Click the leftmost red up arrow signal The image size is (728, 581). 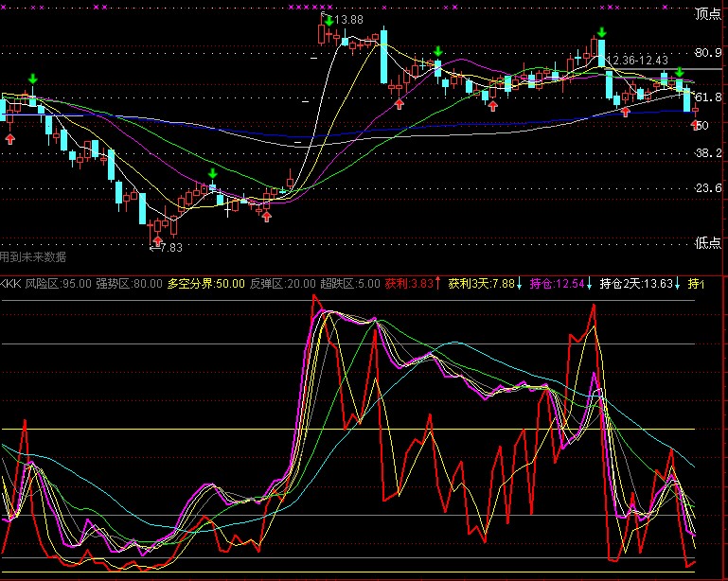click(10, 139)
